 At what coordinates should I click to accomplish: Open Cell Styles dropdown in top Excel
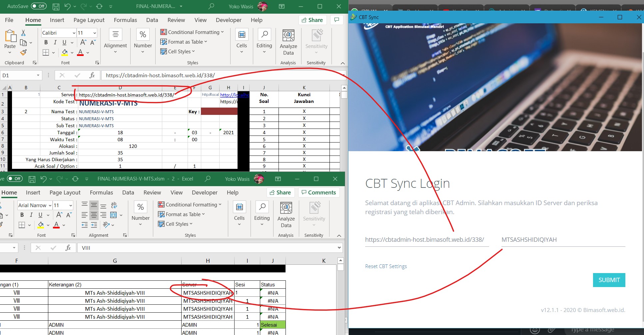177,52
